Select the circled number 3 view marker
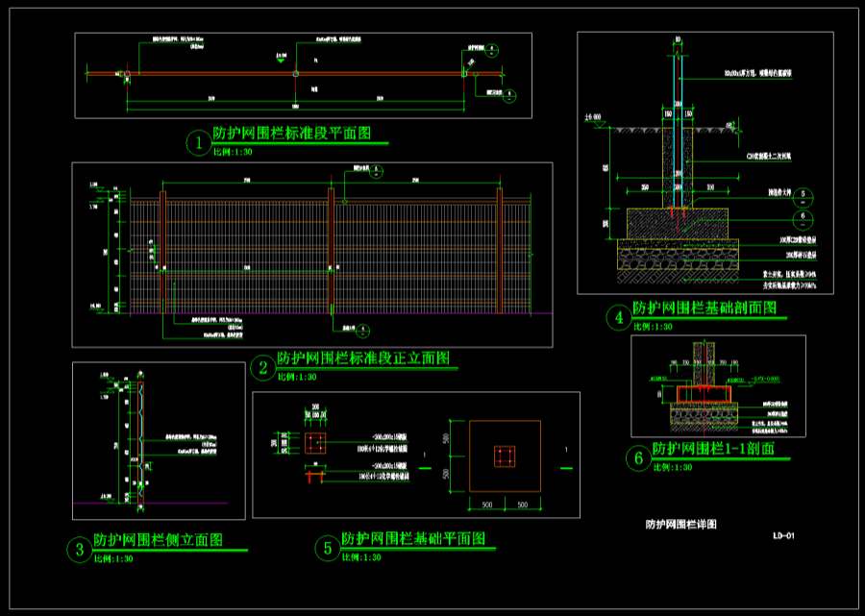This screenshot has height=616, width=865. [x=78, y=550]
